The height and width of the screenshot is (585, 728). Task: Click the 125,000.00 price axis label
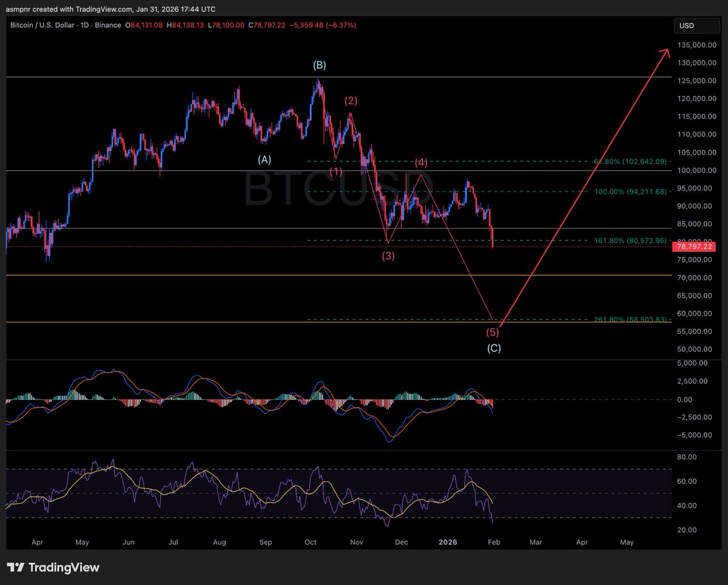tap(698, 81)
